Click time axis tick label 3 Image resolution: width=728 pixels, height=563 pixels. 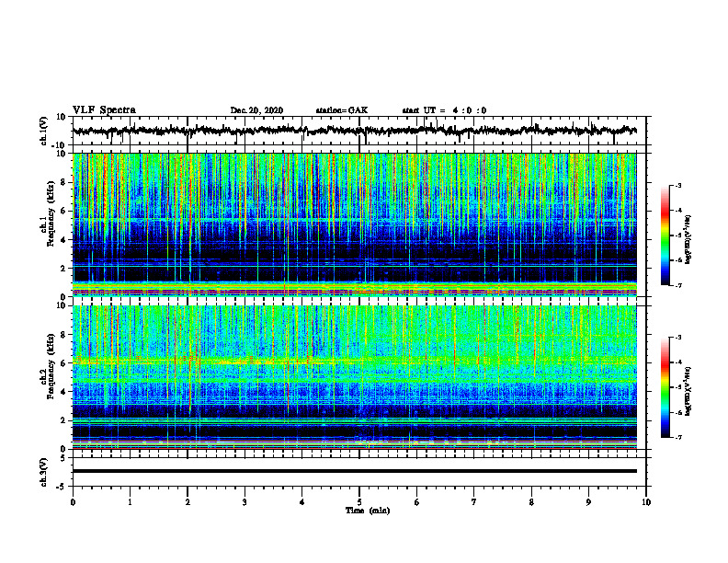pyautogui.click(x=245, y=502)
